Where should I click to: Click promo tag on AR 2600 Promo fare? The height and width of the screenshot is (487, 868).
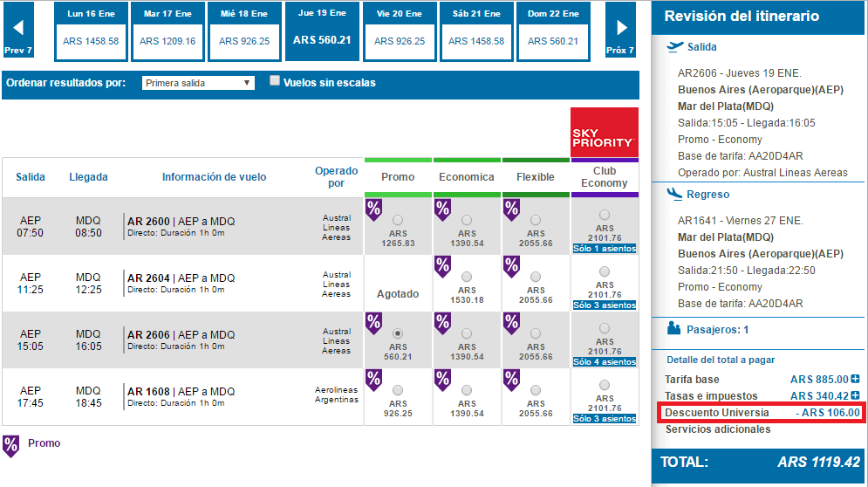373,210
